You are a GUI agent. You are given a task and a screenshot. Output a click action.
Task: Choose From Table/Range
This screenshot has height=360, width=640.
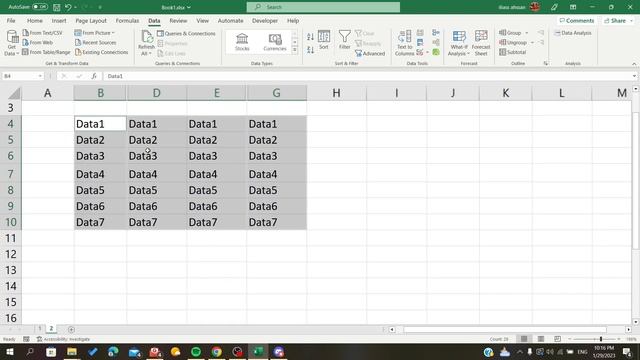46,52
